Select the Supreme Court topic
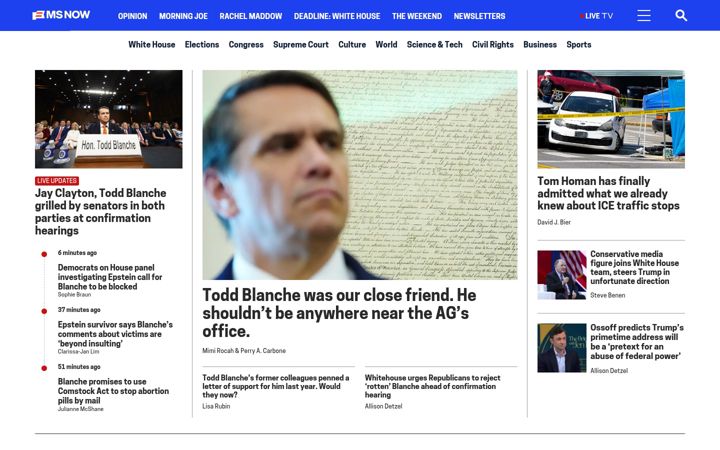 point(301,45)
